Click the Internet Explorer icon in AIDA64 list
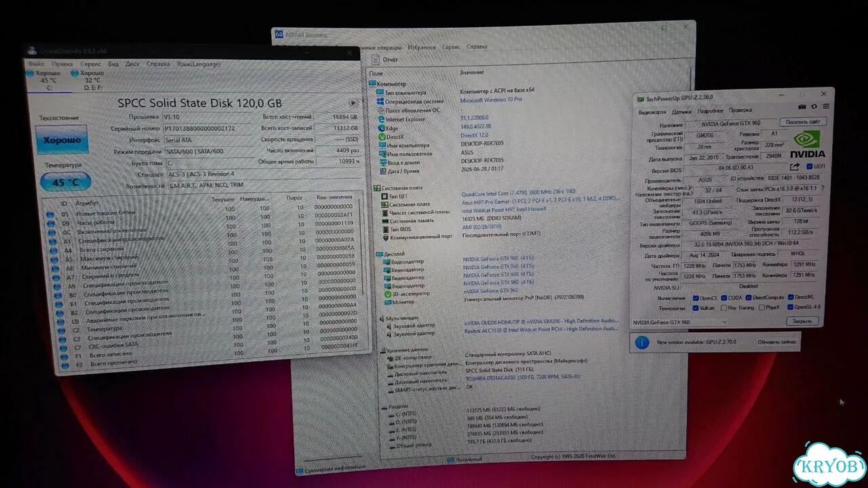 pos(381,119)
